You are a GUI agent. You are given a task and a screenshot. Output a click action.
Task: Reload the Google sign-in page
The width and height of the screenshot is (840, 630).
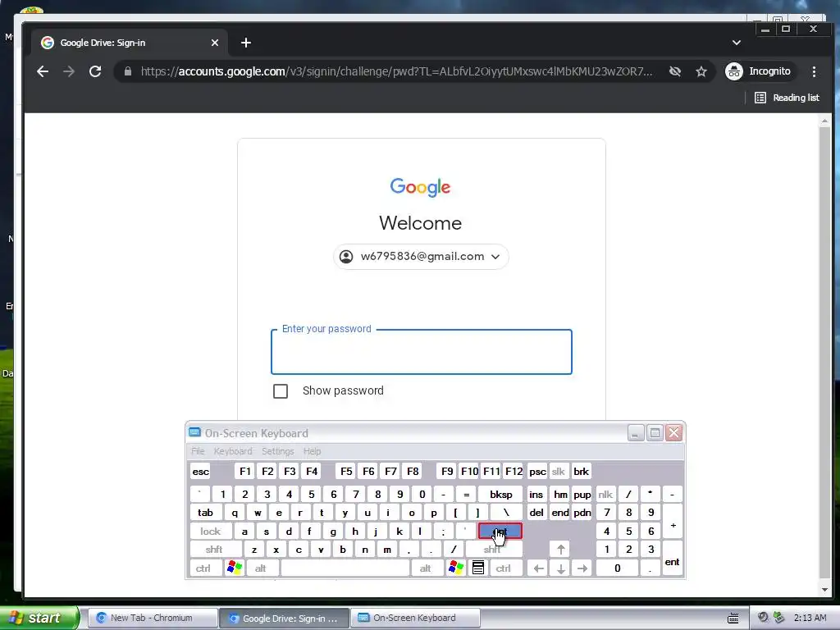(x=95, y=71)
